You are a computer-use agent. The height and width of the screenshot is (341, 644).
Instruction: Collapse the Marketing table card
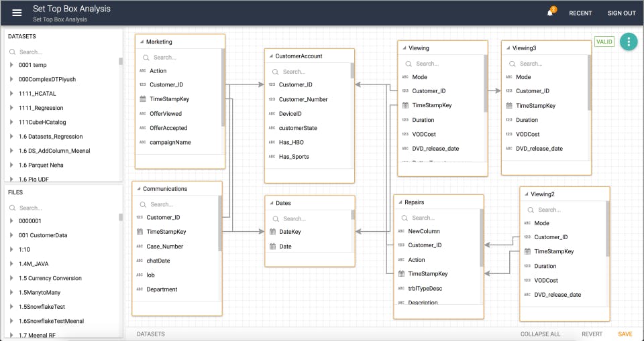point(142,42)
